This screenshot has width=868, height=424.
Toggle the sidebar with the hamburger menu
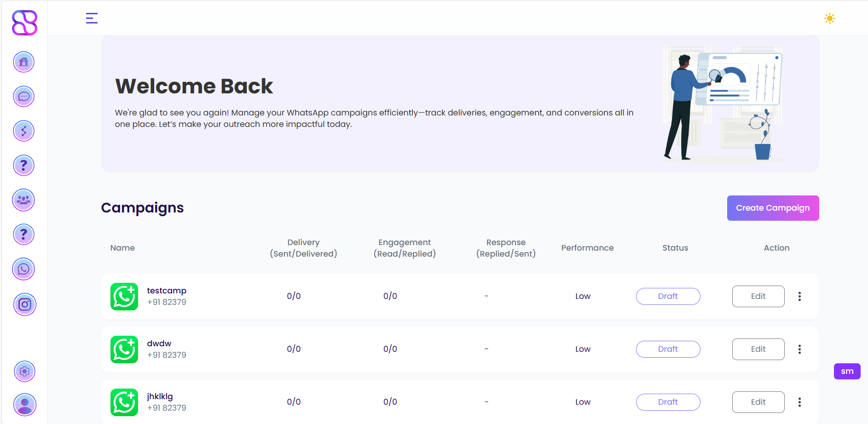92,18
